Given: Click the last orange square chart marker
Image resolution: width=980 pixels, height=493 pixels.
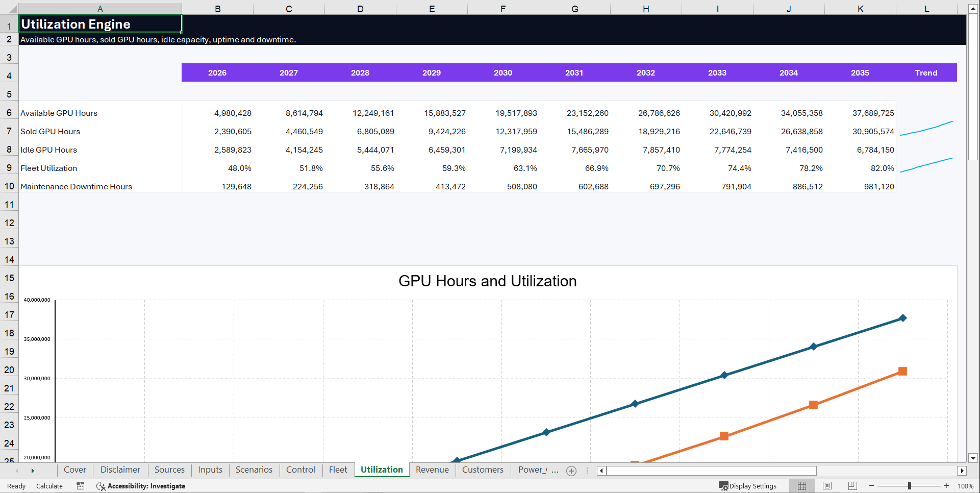Looking at the screenshot, I should click(902, 371).
